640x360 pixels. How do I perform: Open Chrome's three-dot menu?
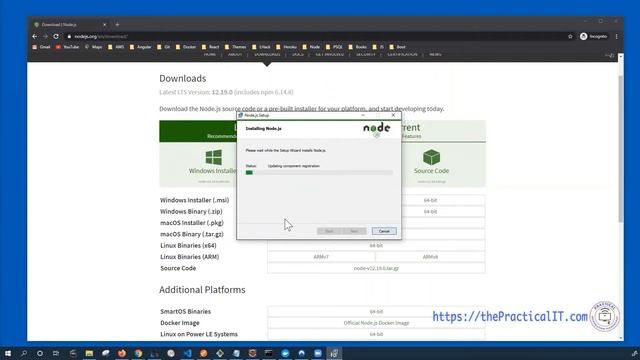coord(616,36)
